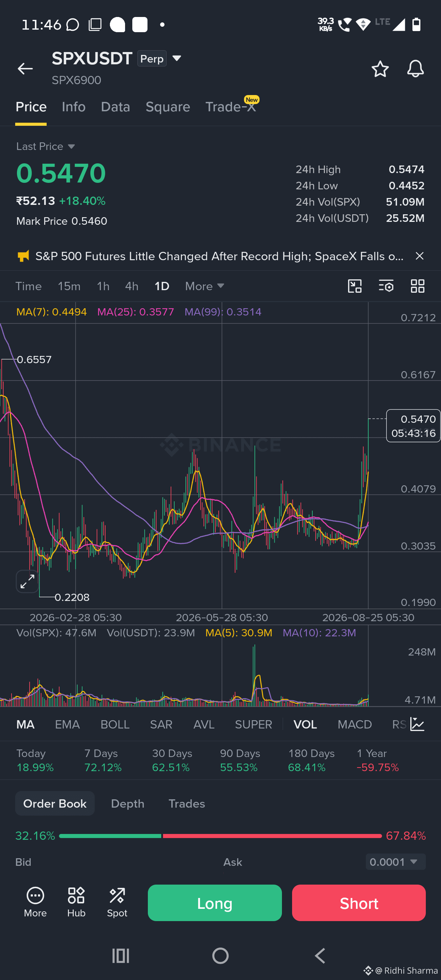441x980 pixels.
Task: Expand chart to fullscreen with arrows icon
Action: click(27, 582)
